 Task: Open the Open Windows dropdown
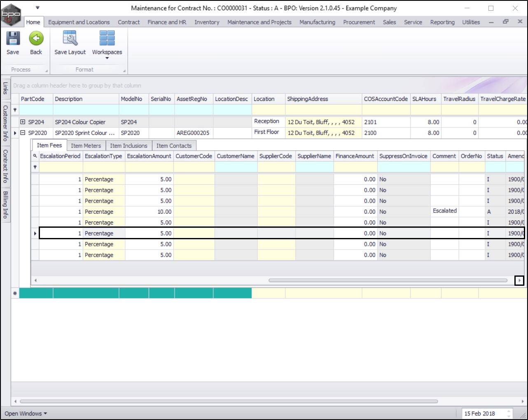point(26,413)
